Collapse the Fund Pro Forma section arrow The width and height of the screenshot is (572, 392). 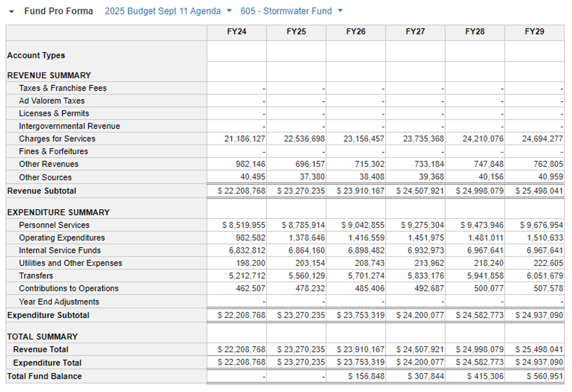point(11,12)
